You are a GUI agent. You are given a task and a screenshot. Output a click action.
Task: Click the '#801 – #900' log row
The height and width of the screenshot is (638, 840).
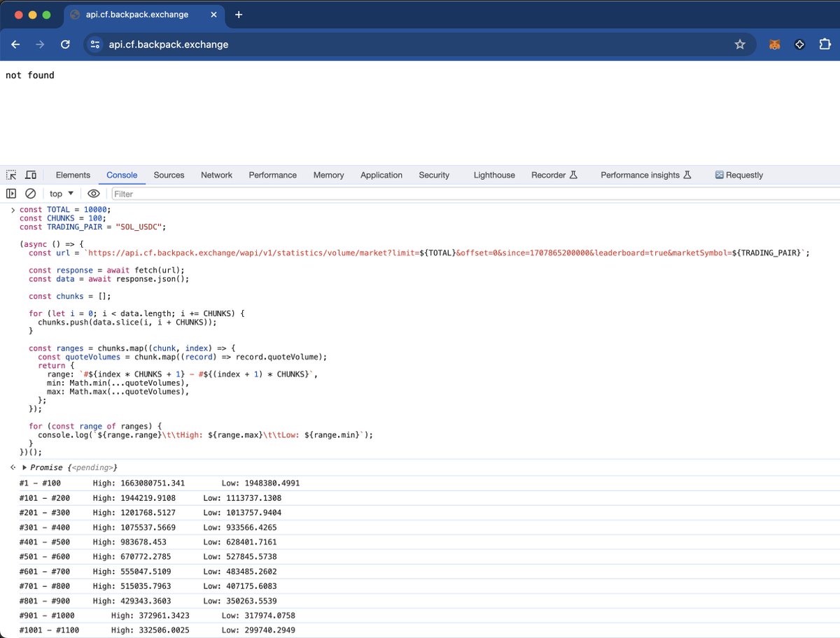pyautogui.click(x=420, y=601)
